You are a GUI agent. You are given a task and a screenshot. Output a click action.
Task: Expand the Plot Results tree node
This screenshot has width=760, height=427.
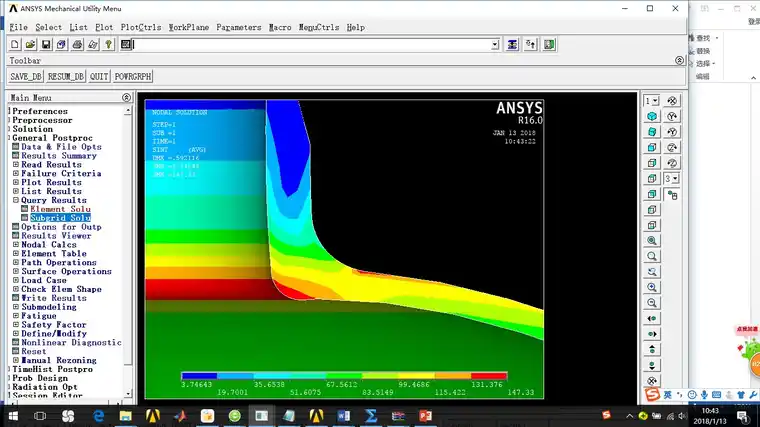(x=16, y=182)
